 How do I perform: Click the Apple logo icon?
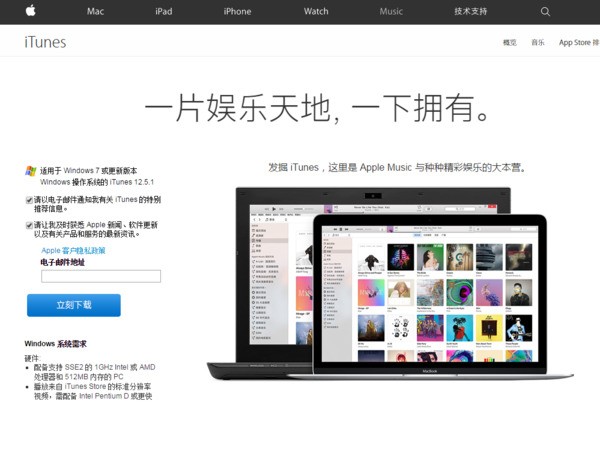(31, 11)
